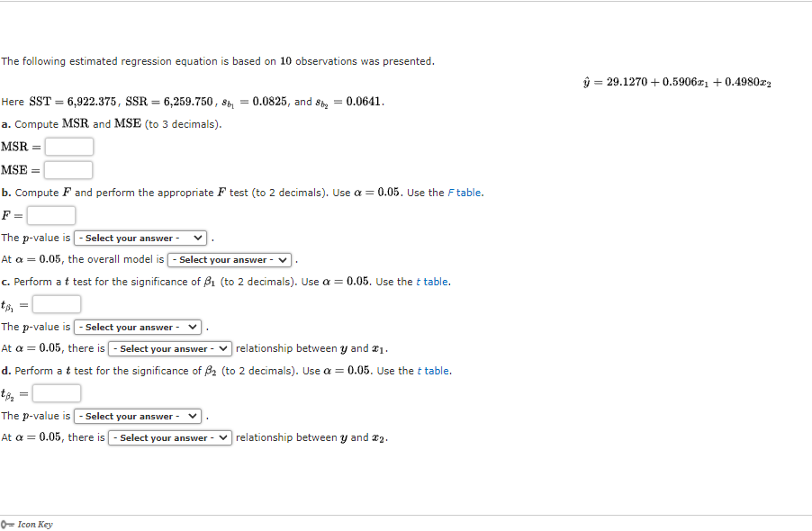
Task: Open the relationship dropdown for y and x1
Action: [x=169, y=348]
